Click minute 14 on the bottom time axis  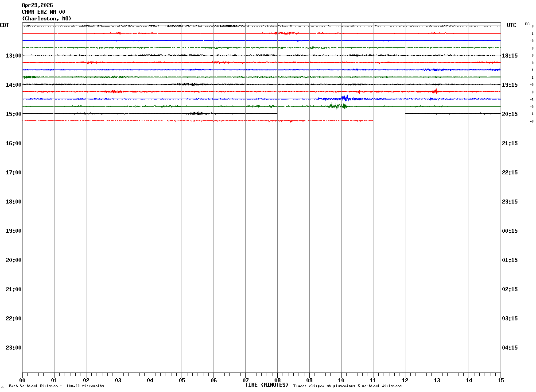469,380
